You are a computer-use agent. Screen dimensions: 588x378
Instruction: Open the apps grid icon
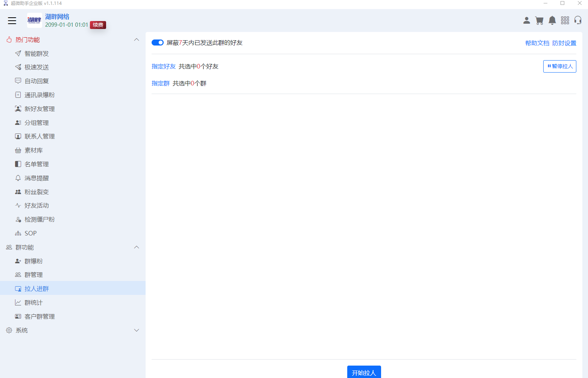[x=565, y=20]
